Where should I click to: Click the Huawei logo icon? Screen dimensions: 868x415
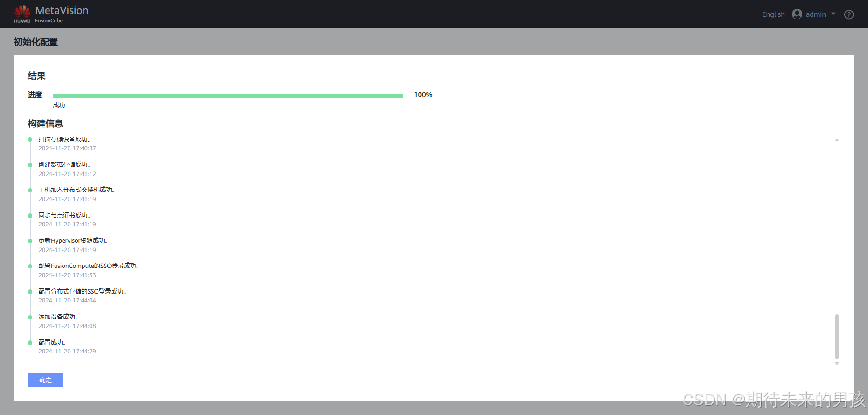coord(22,14)
